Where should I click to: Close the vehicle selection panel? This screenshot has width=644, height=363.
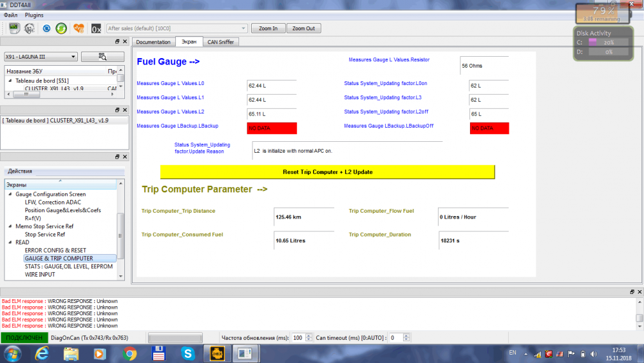coord(125,41)
